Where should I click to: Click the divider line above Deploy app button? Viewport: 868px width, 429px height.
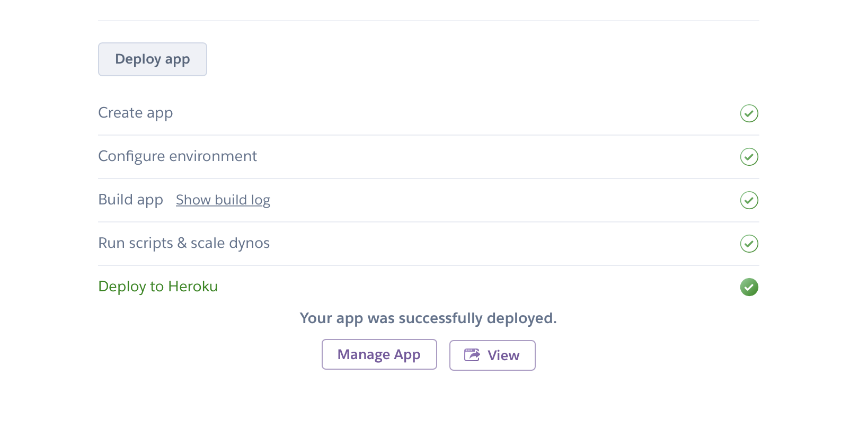pos(428,21)
